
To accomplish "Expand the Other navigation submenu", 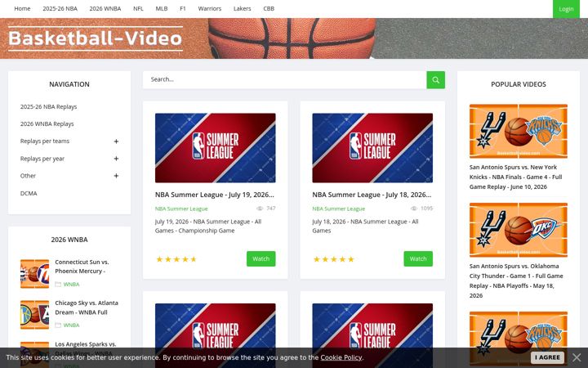I will coord(116,176).
